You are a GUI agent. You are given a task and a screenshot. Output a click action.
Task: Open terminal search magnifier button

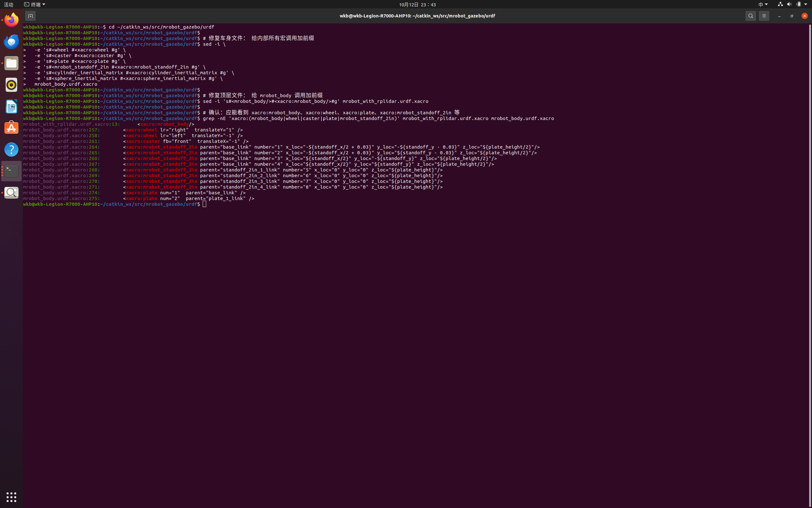[750, 16]
